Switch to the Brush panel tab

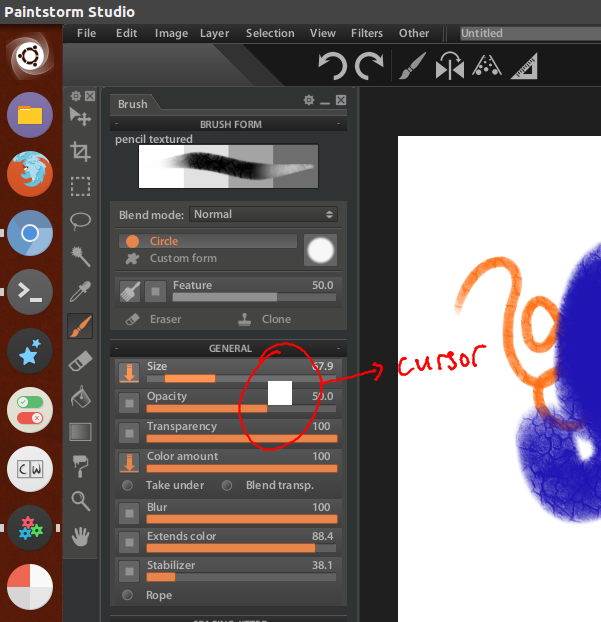click(132, 104)
